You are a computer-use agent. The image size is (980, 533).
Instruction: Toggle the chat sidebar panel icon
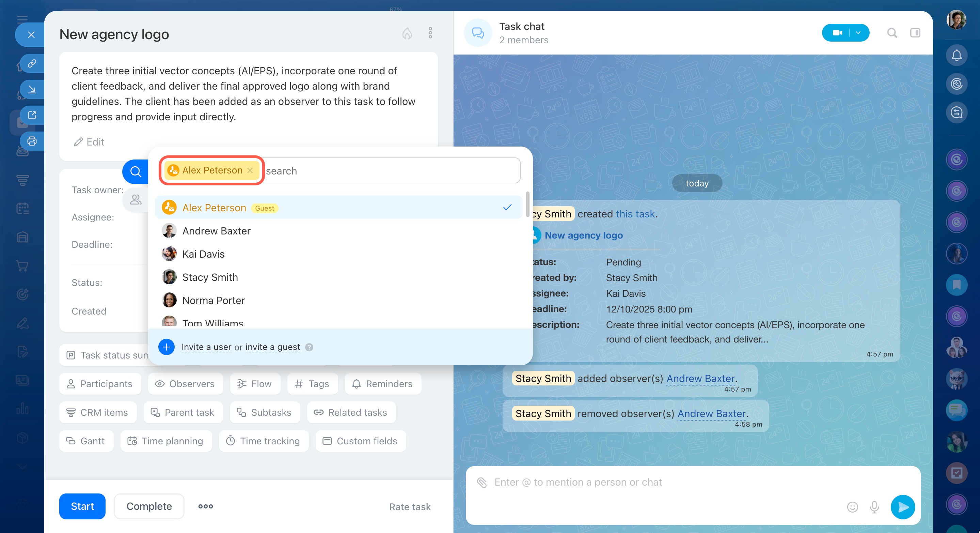[x=915, y=33]
